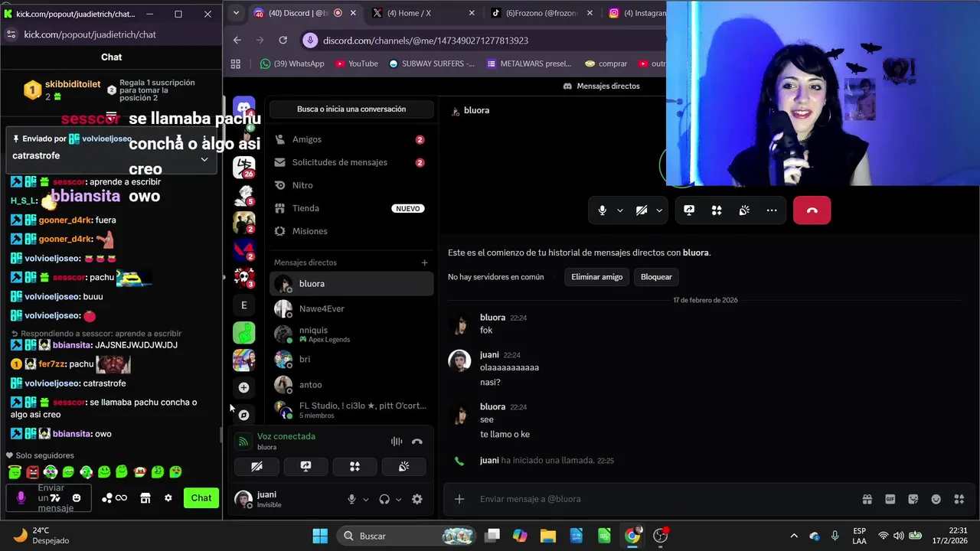Expand microphone options arrow in call controls
The image size is (980, 551).
point(619,210)
